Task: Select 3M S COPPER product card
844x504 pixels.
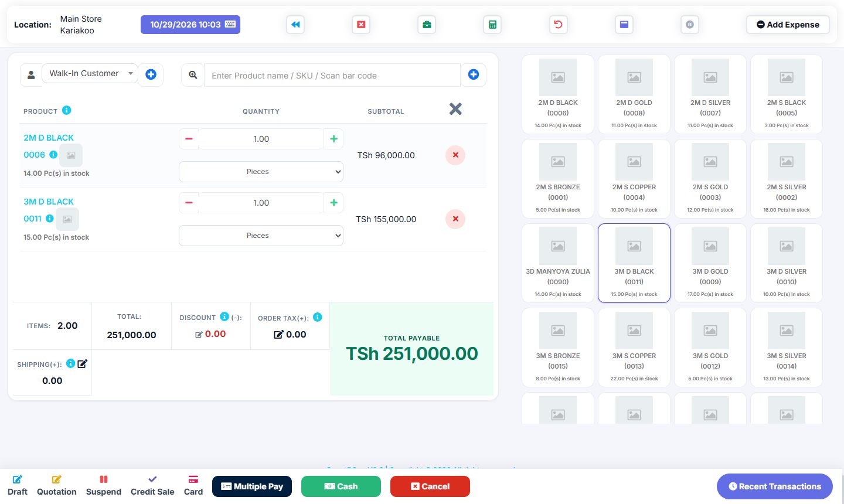Action: click(x=634, y=348)
